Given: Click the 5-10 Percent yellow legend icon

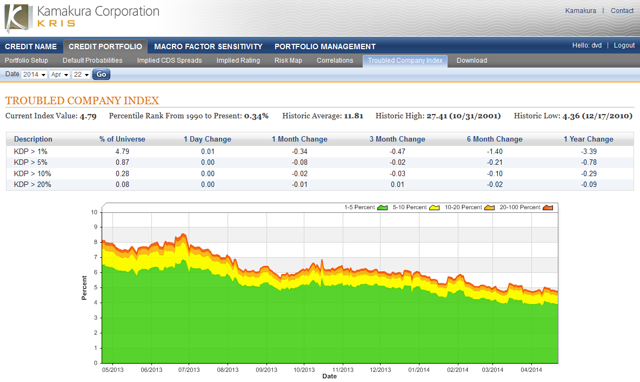Looking at the screenshot, I should pos(434,208).
